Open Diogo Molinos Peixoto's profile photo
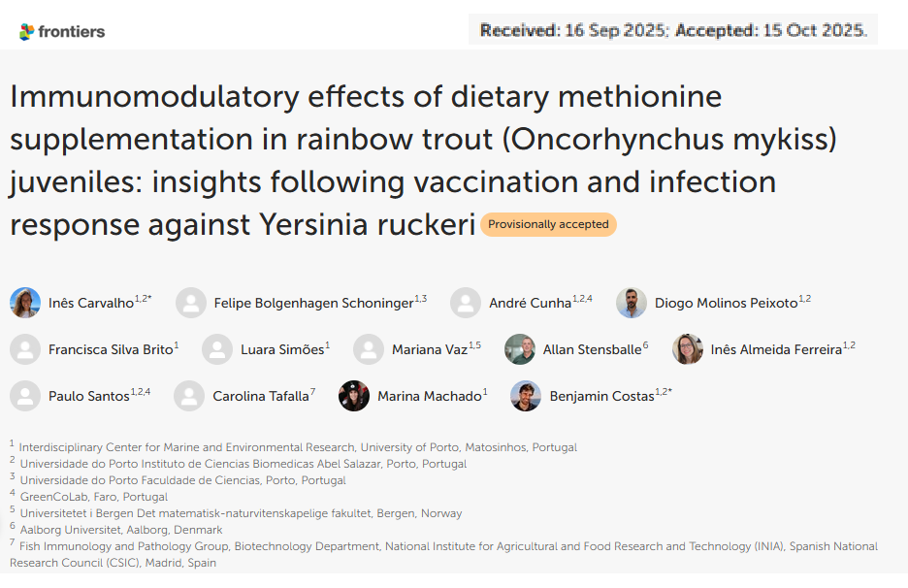Screen dimensions: 908x588 click(632, 303)
